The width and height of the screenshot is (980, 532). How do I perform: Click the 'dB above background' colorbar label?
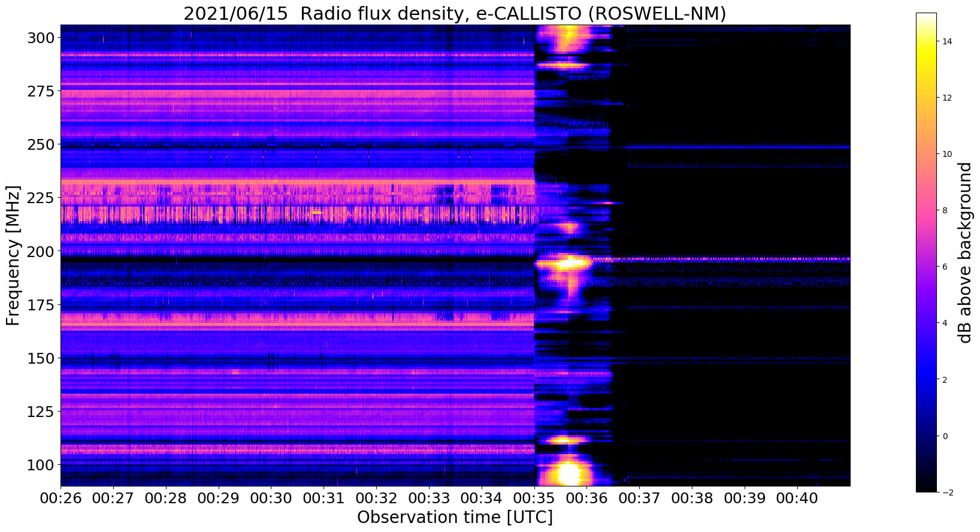tap(964, 252)
